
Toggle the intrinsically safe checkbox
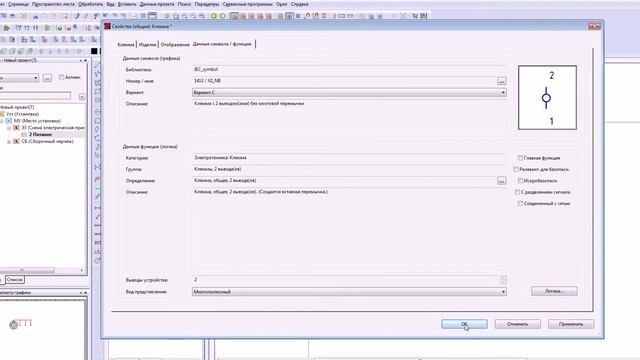520,181
